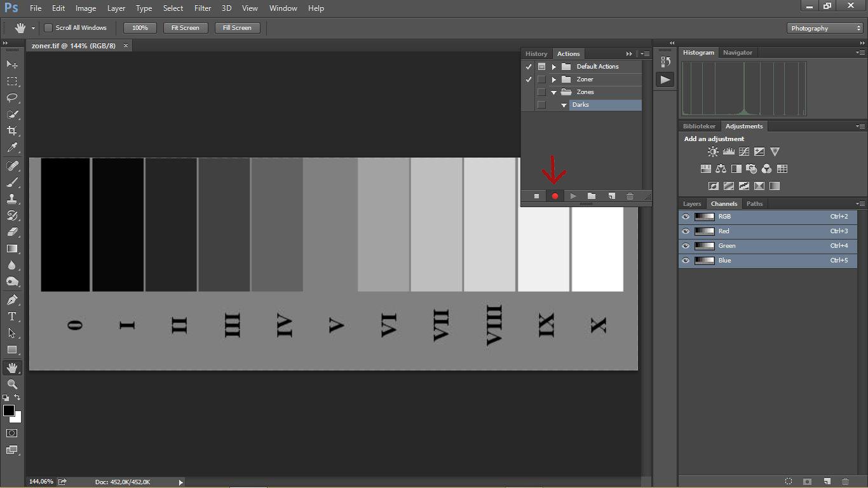Click the Fill Screen button
The image size is (868, 488).
click(x=237, y=28)
